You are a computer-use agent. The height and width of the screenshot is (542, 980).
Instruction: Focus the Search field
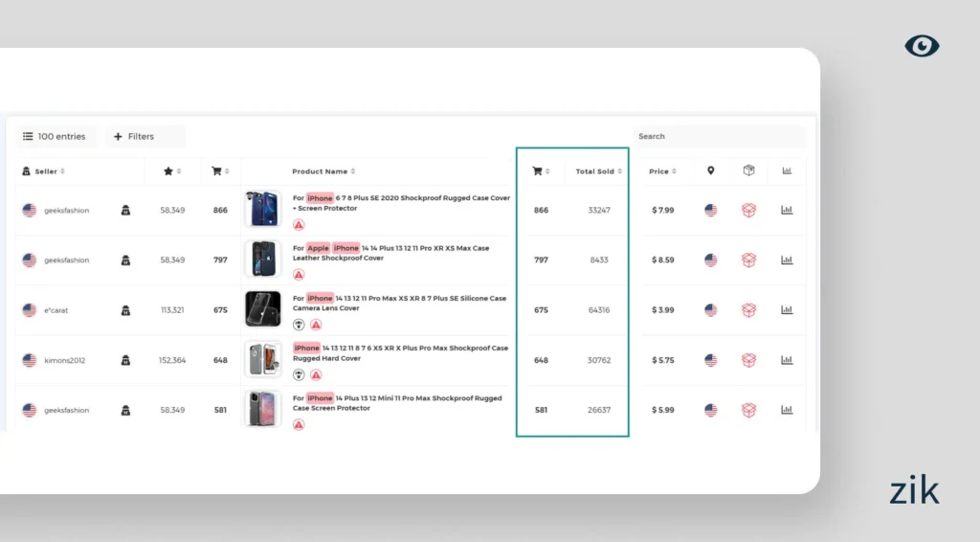tap(719, 136)
